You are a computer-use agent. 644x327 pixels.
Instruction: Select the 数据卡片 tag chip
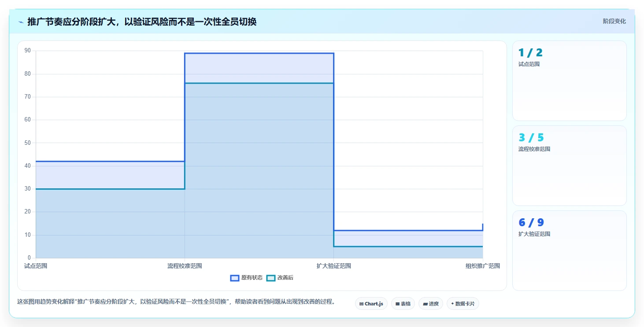click(x=463, y=304)
